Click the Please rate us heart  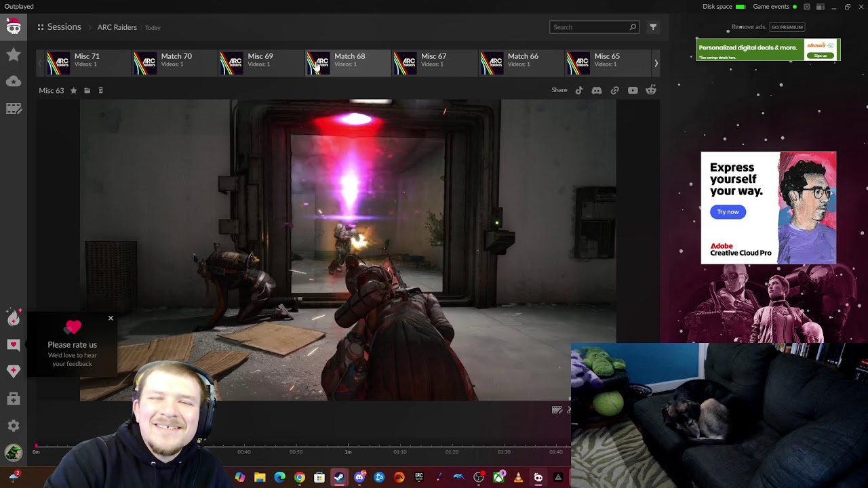(73, 328)
